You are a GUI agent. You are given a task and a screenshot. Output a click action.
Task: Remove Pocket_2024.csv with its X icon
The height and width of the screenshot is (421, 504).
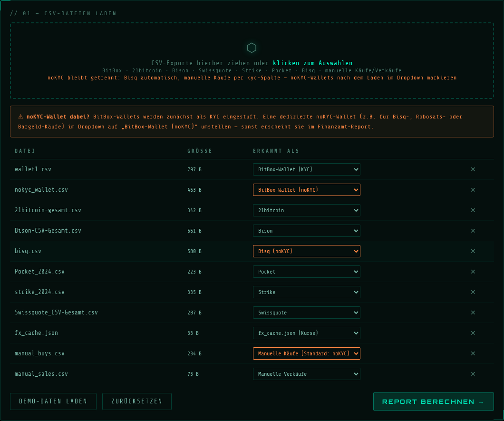point(473,272)
